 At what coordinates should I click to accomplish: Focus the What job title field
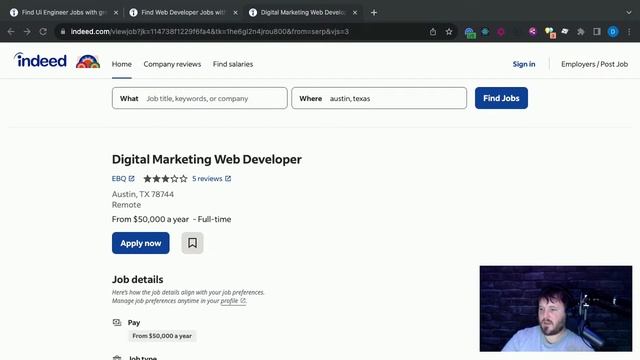pyautogui.click(x=200, y=98)
